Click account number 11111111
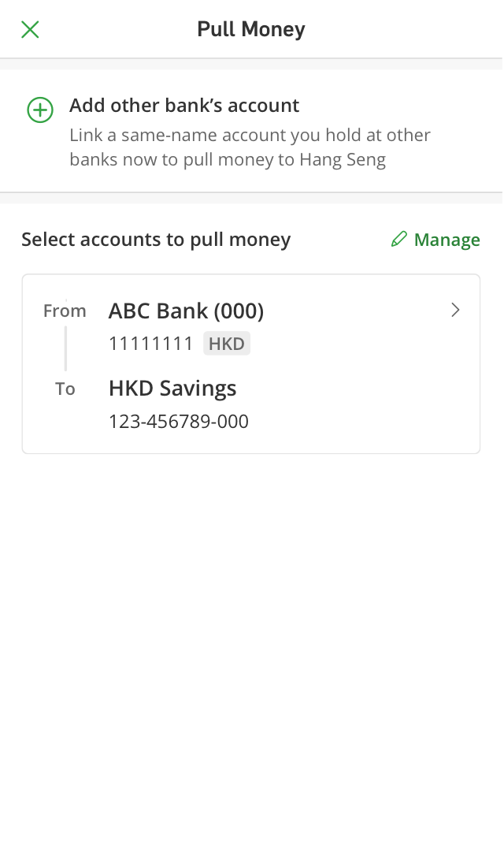The image size is (504, 867). click(150, 344)
